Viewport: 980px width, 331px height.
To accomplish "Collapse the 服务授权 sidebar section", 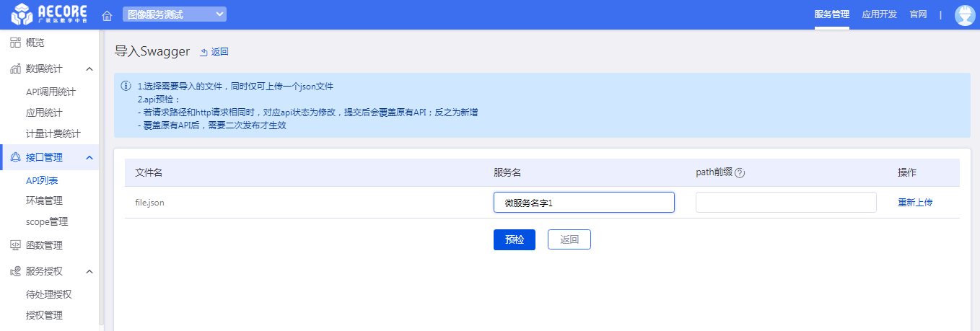I will 89,272.
